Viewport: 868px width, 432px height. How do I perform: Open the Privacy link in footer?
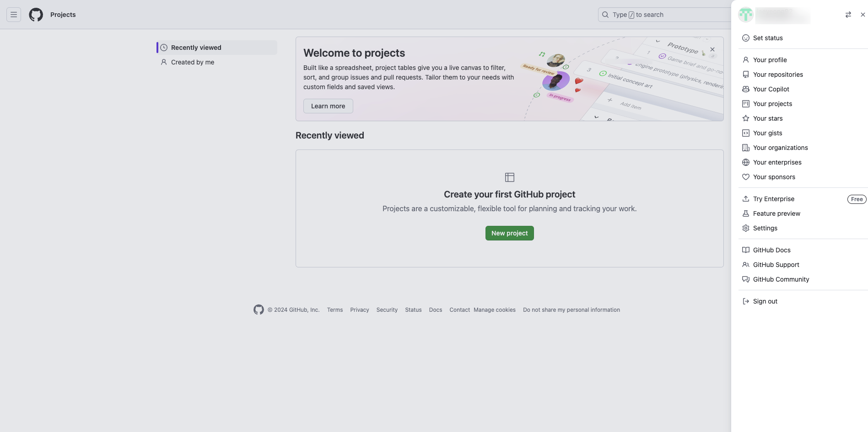(x=359, y=310)
